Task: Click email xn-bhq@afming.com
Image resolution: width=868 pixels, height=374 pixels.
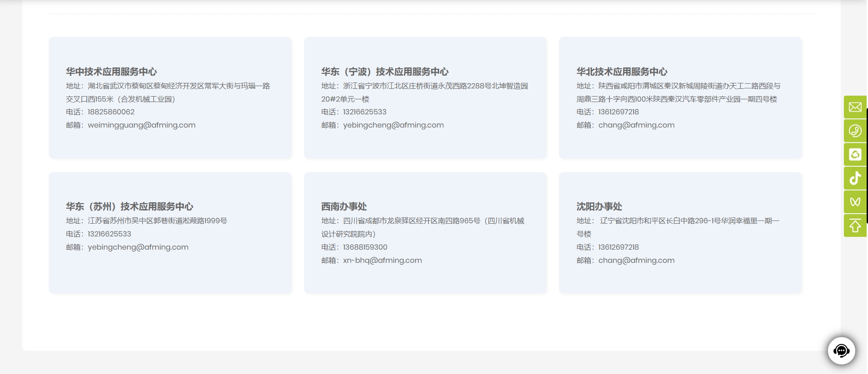Action: 382,260
